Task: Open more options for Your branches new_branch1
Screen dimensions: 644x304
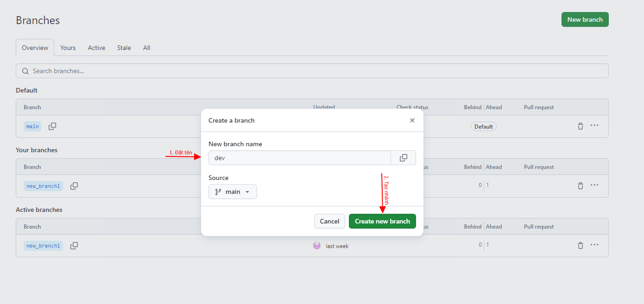Action: pyautogui.click(x=594, y=186)
